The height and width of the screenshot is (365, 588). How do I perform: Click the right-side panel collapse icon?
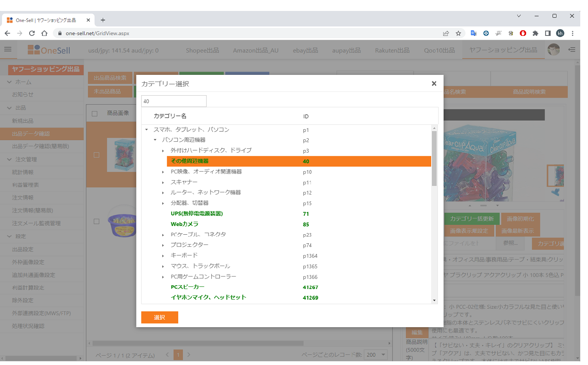(571, 50)
